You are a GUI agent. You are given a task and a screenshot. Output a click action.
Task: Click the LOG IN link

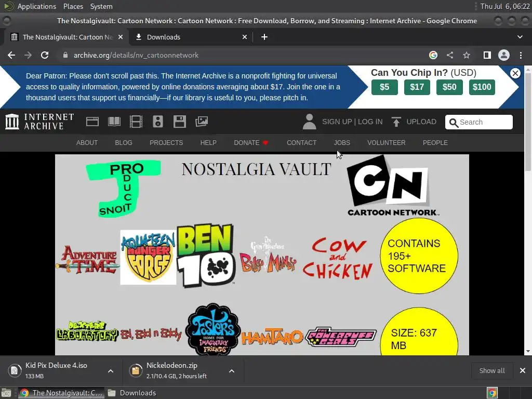(x=370, y=122)
